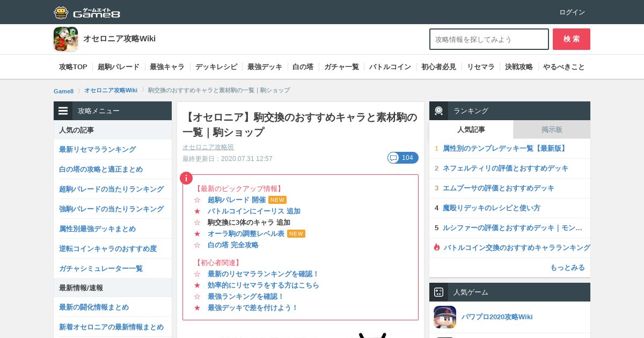The width and height of the screenshot is (644, 338).
Task: Open 最新のリセマラランキングを確認 link
Action: 264,274
